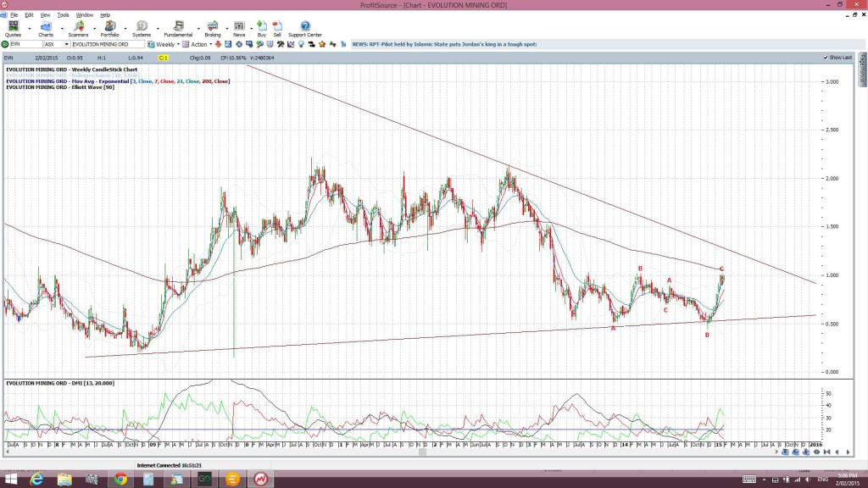Open File Explorer from taskbar

[x=64, y=480]
